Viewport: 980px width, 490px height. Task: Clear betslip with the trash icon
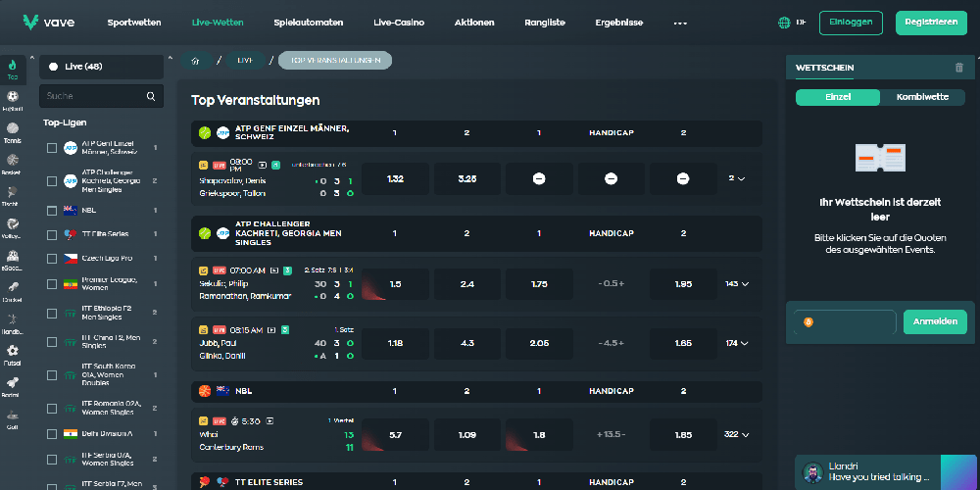(958, 68)
